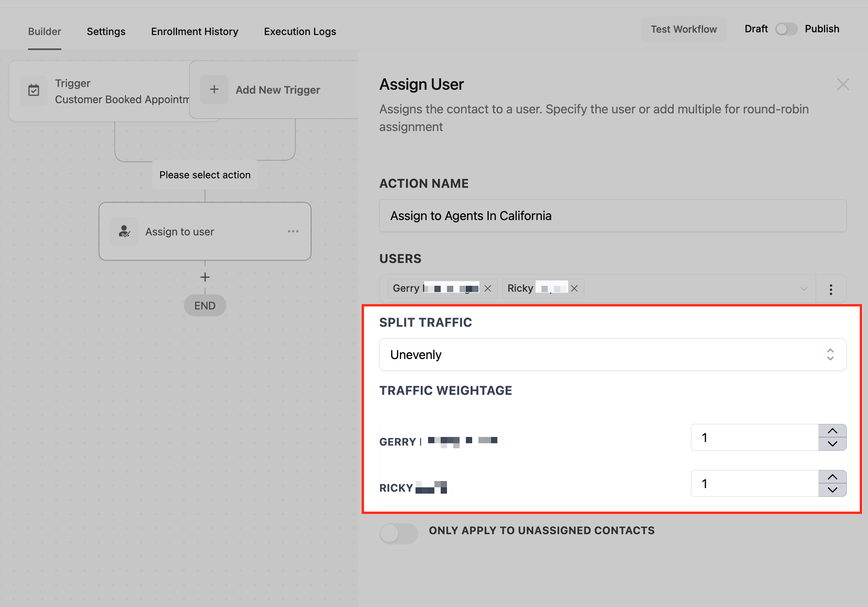Expand the Users dropdown chevron
The image size is (868, 607).
(x=804, y=289)
